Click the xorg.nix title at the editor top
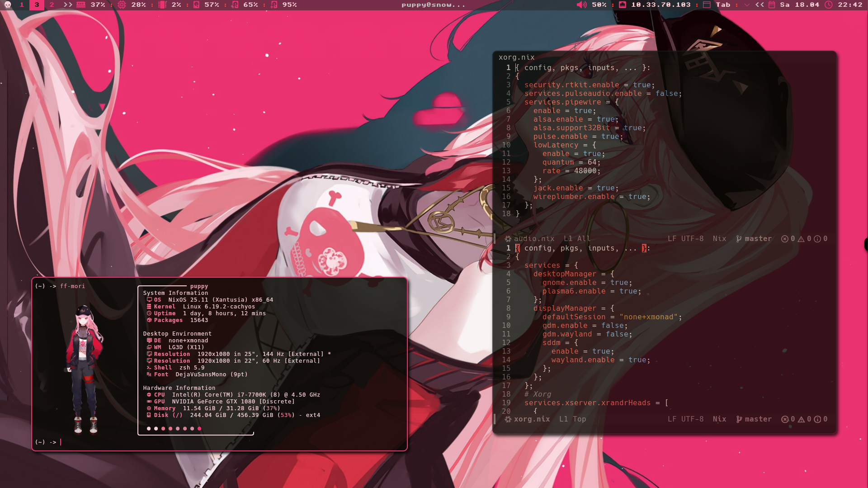 [517, 57]
